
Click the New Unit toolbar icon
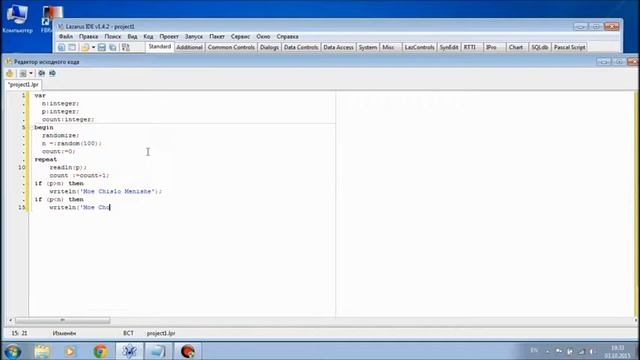click(x=62, y=47)
